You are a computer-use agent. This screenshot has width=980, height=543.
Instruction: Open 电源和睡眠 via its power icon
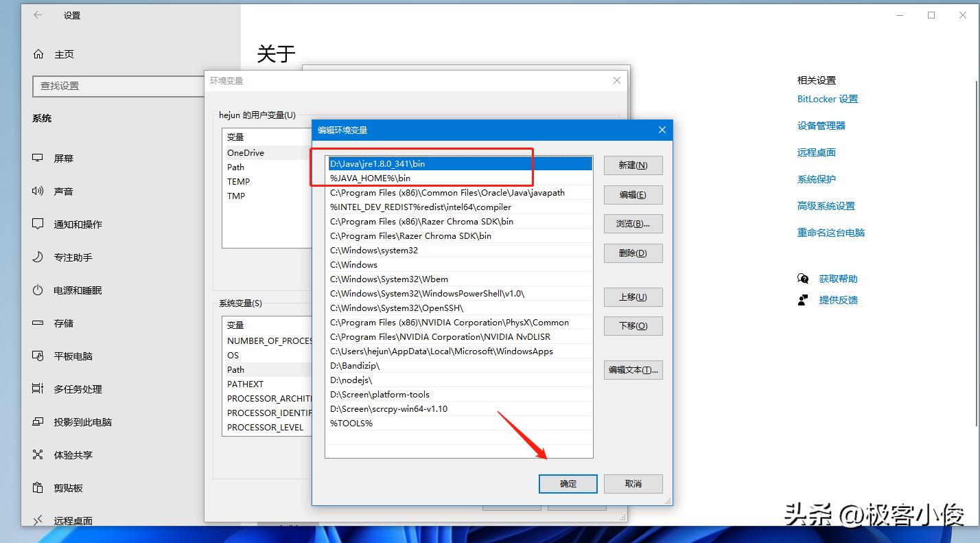pyautogui.click(x=38, y=290)
